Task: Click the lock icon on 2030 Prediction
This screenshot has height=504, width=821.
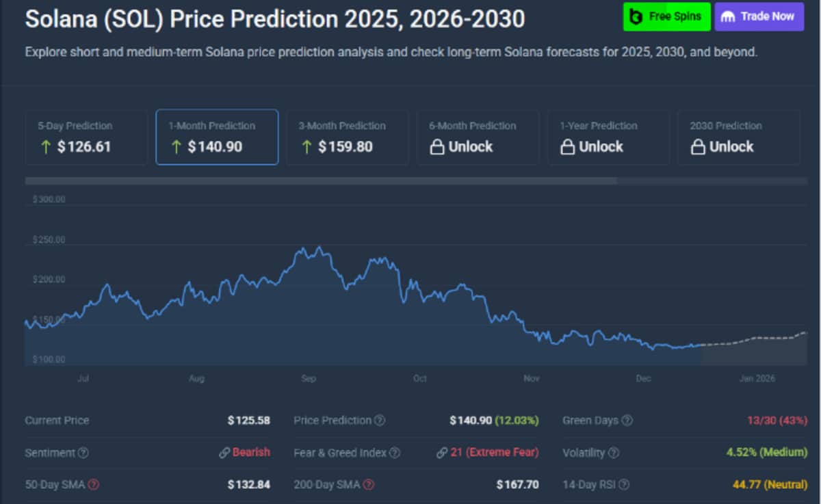Action: [698, 146]
